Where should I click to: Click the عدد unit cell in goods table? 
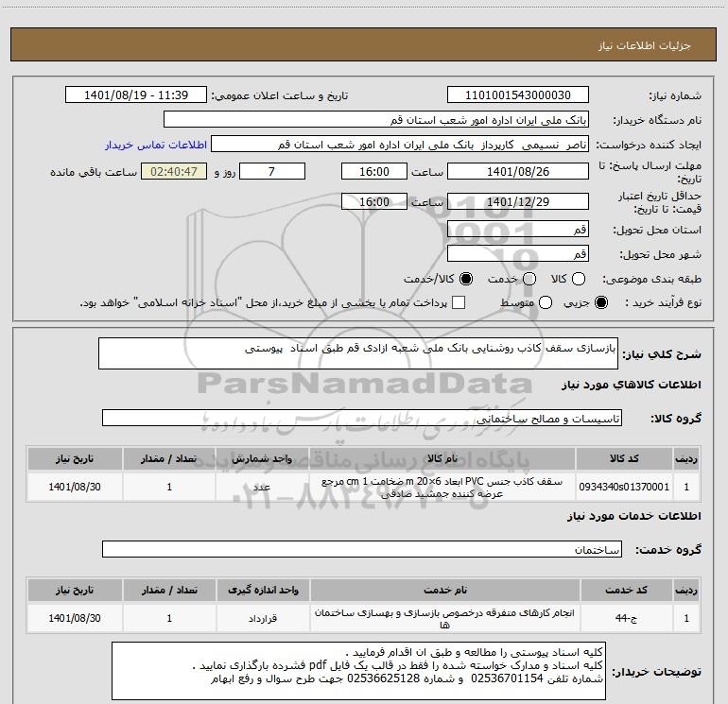262,487
